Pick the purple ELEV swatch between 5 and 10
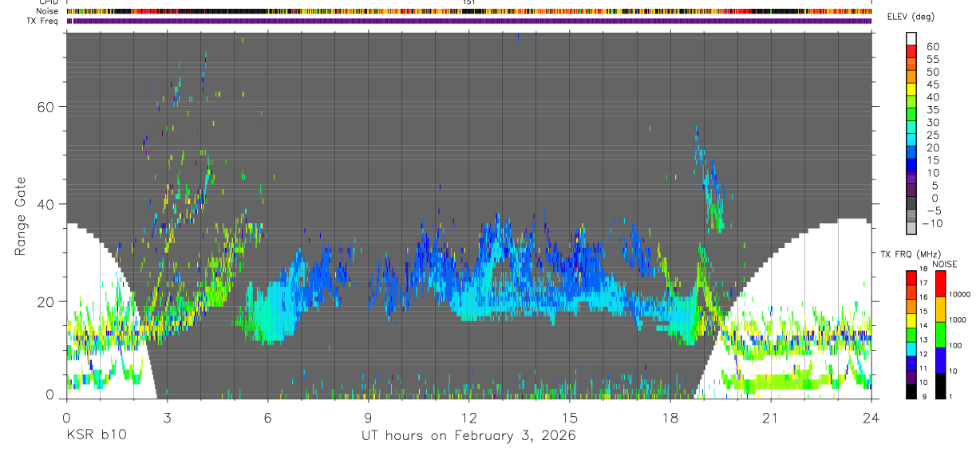This screenshot has width=980, height=452. pyautogui.click(x=911, y=179)
